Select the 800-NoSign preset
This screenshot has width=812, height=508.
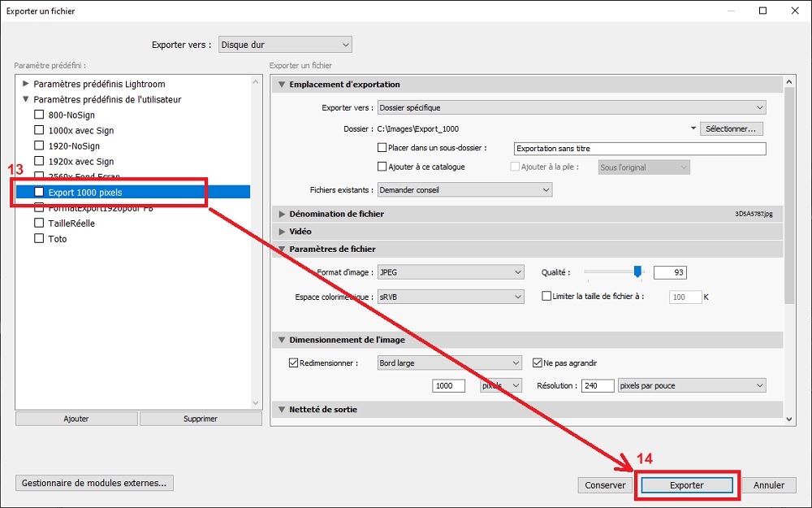tap(71, 115)
